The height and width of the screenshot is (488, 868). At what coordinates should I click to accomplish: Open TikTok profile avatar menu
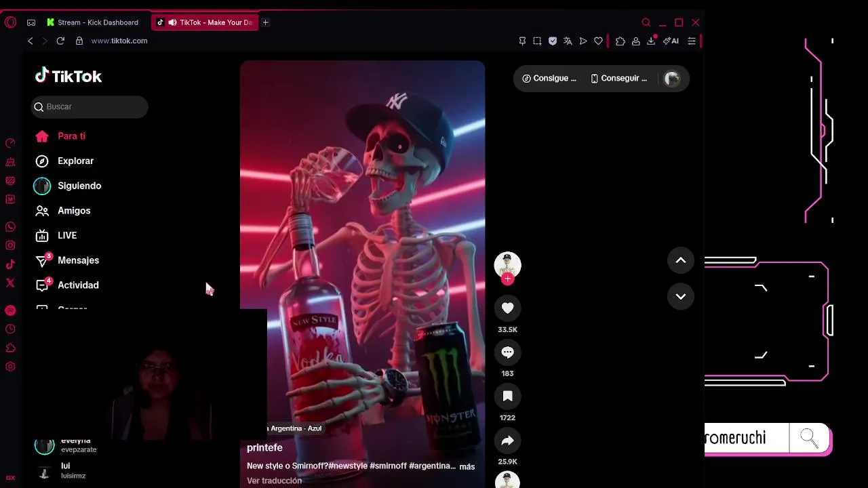[672, 79]
